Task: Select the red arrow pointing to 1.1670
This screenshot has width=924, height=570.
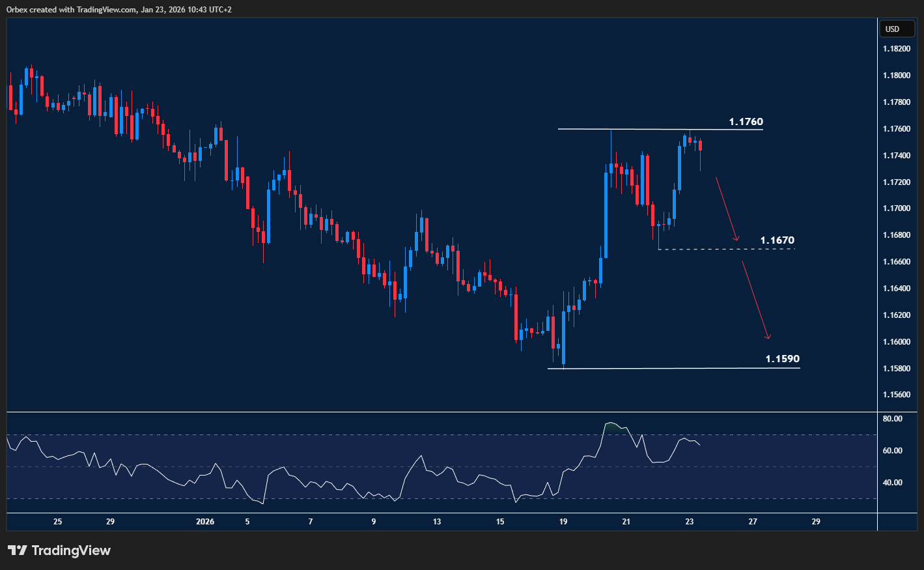Action: click(727, 208)
